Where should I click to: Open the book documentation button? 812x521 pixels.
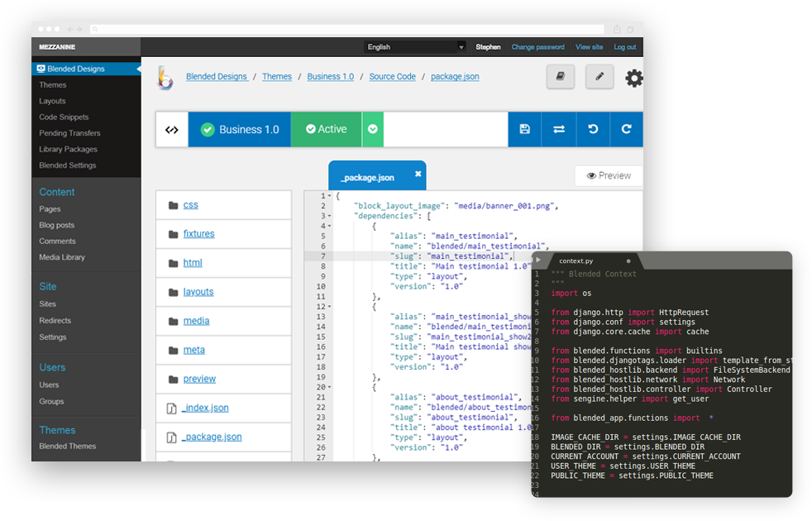(x=560, y=77)
